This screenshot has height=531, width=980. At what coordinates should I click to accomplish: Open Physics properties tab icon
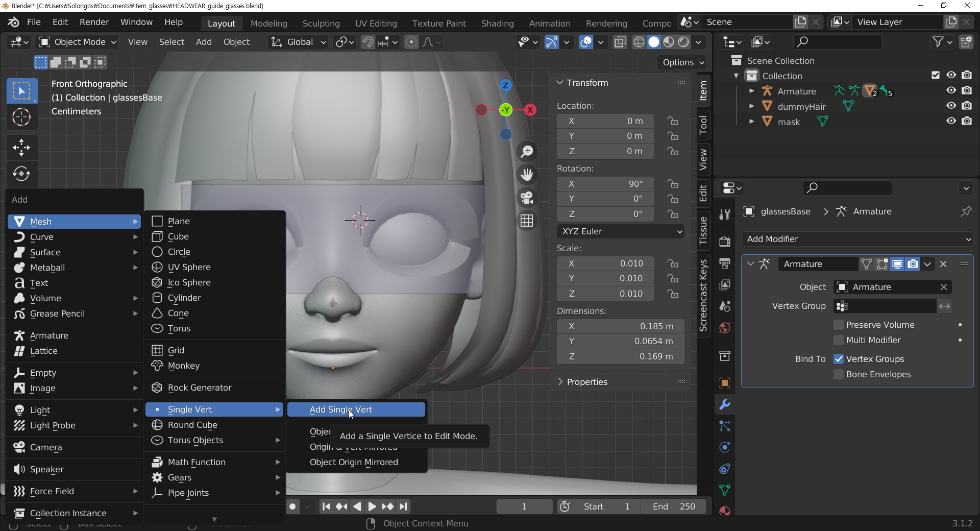pyautogui.click(x=725, y=447)
